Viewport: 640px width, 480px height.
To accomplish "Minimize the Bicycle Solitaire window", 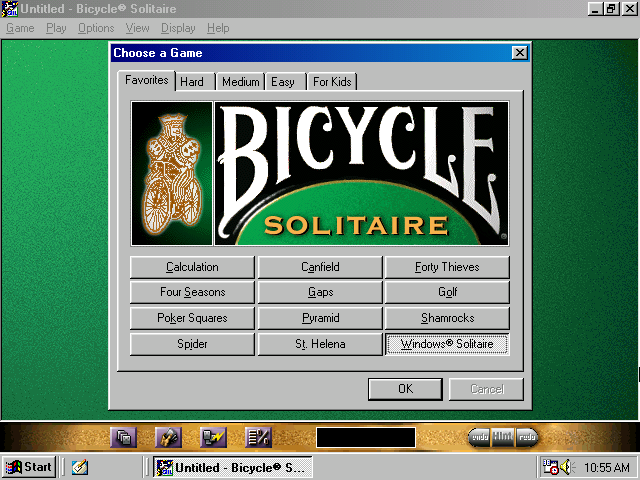I will 595,9.
